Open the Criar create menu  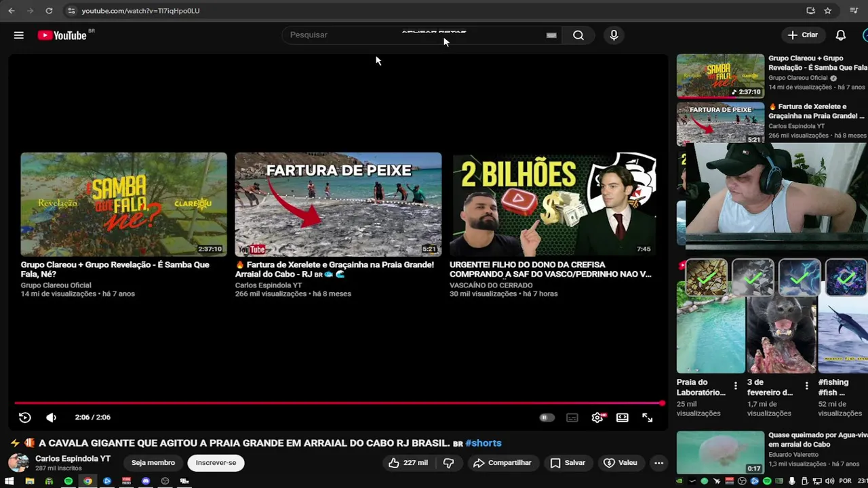tap(803, 35)
